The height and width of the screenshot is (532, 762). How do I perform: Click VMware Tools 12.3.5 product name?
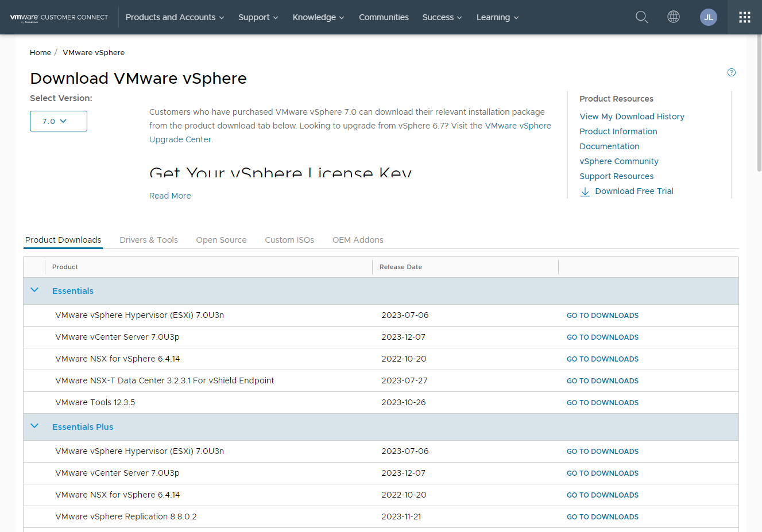click(x=95, y=402)
